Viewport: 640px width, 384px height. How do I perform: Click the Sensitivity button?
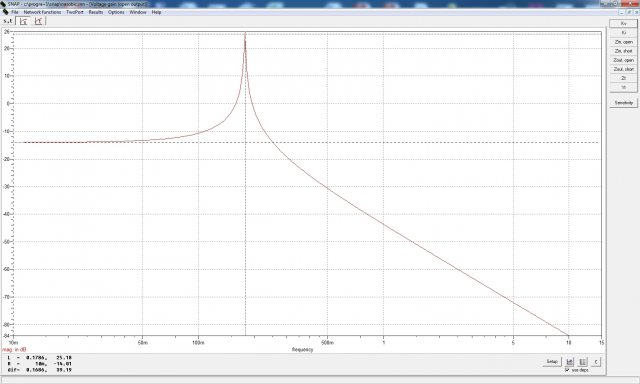point(623,103)
